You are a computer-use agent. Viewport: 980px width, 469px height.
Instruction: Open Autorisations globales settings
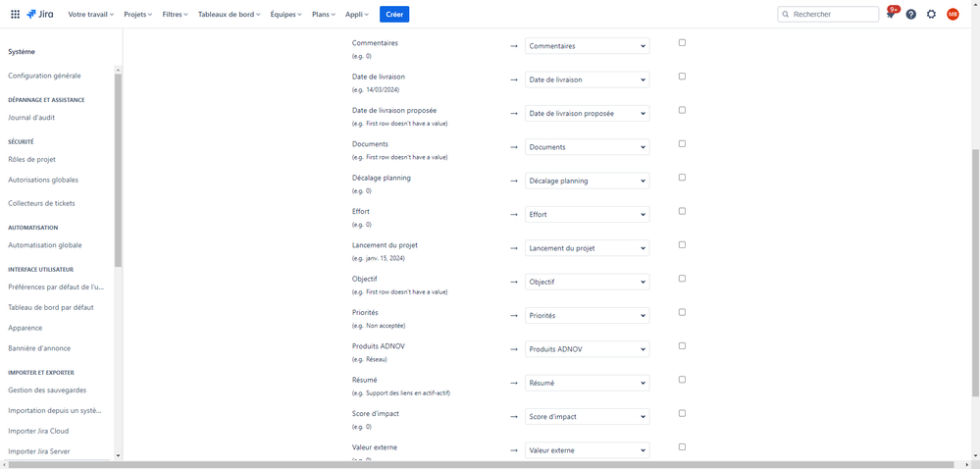(x=43, y=180)
